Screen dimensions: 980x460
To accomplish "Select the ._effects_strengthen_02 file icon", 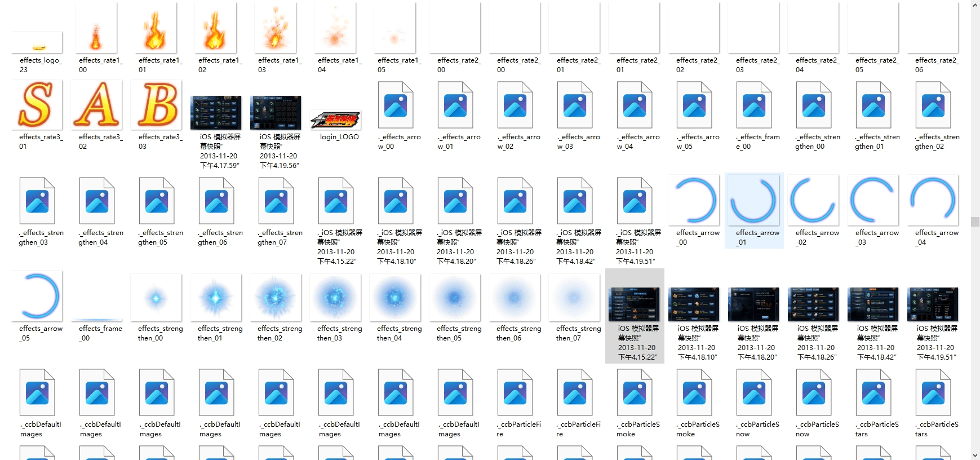I will [933, 106].
